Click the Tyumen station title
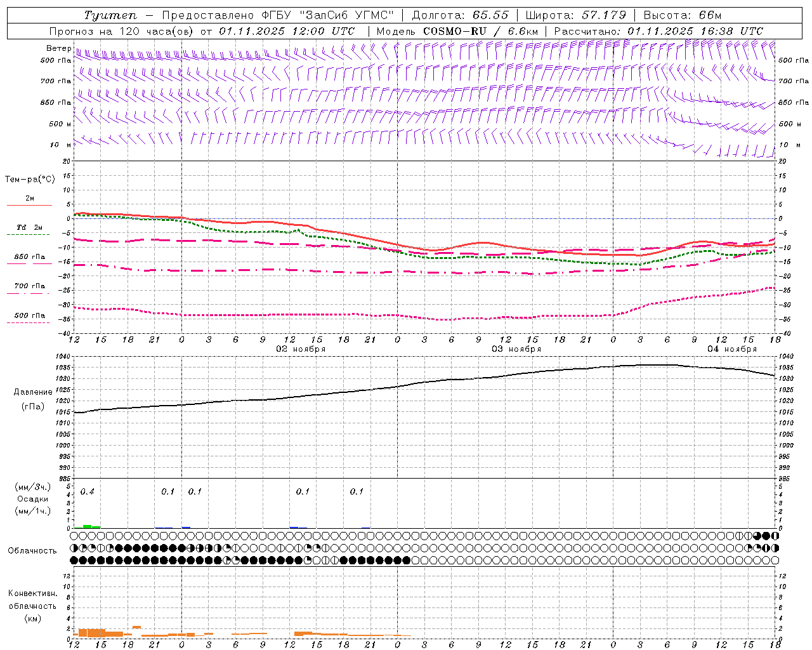 coord(110,15)
